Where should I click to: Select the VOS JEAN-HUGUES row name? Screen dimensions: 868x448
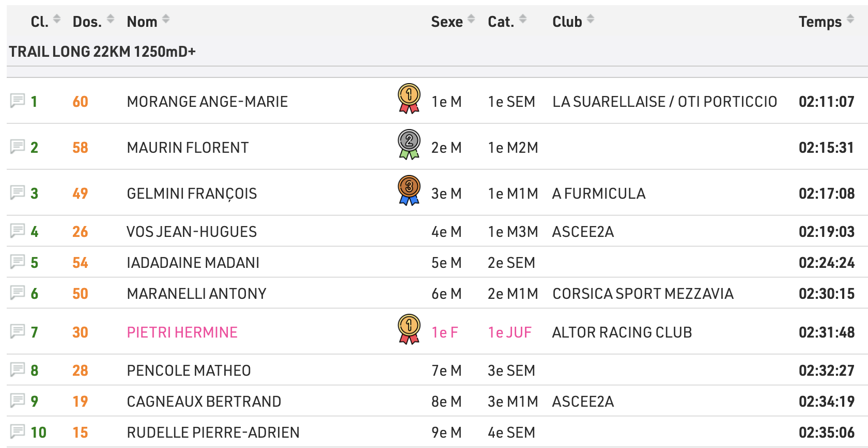(192, 232)
